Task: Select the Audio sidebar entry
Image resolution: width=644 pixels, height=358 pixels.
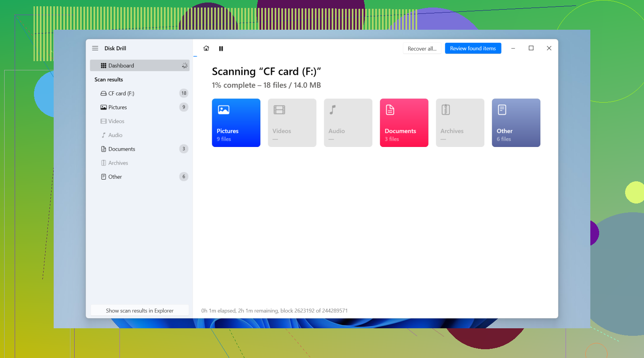Action: click(x=140, y=135)
